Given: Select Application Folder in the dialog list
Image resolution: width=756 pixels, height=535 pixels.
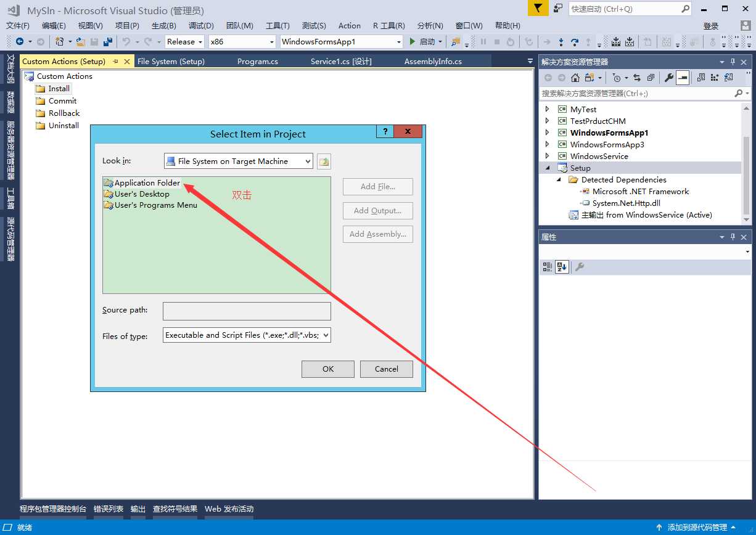Looking at the screenshot, I should [x=142, y=182].
